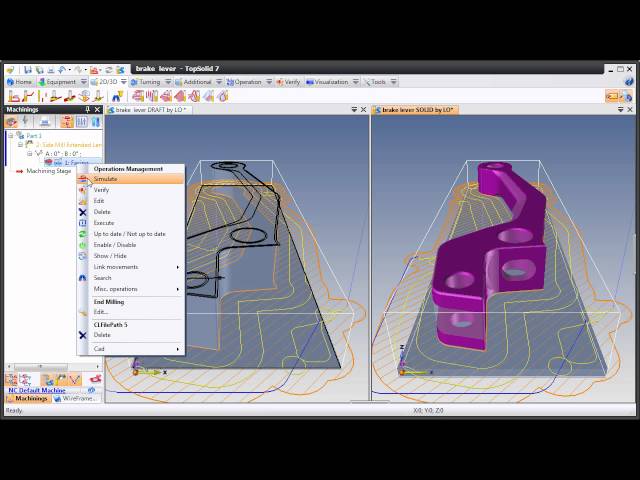Click Simulate in the context menu
The height and width of the screenshot is (480, 640).
(x=106, y=179)
